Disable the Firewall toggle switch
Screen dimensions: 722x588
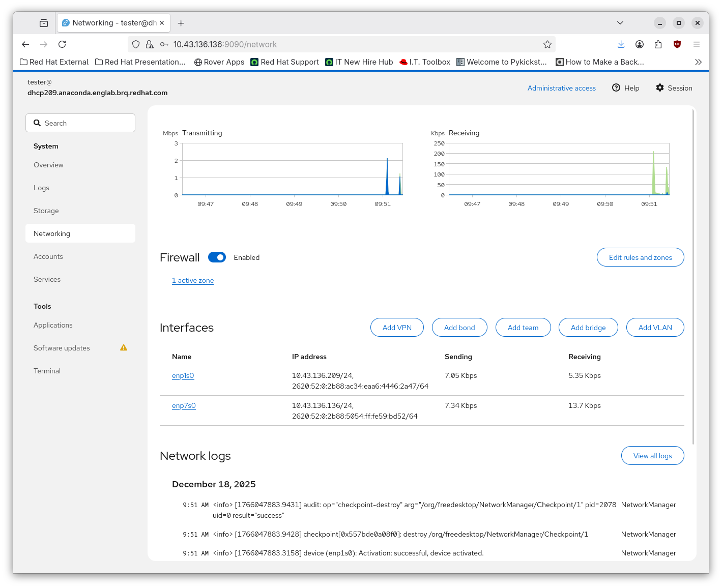coord(217,257)
